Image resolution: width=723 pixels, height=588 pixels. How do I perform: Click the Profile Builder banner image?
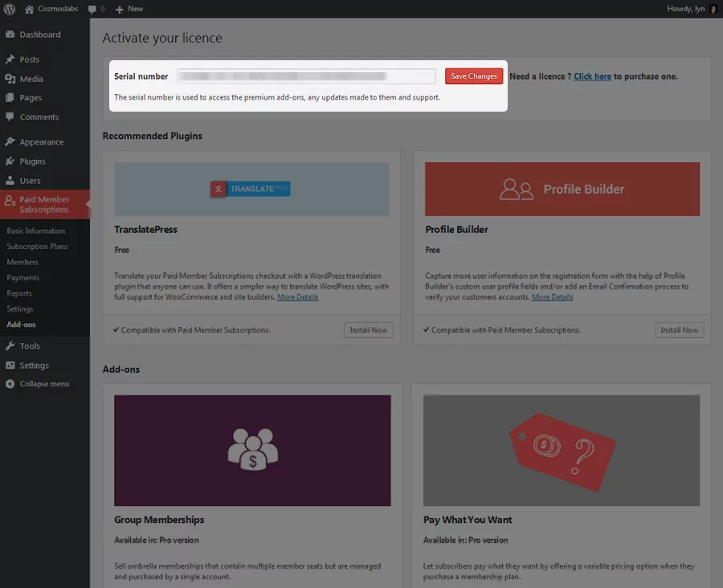tap(562, 189)
